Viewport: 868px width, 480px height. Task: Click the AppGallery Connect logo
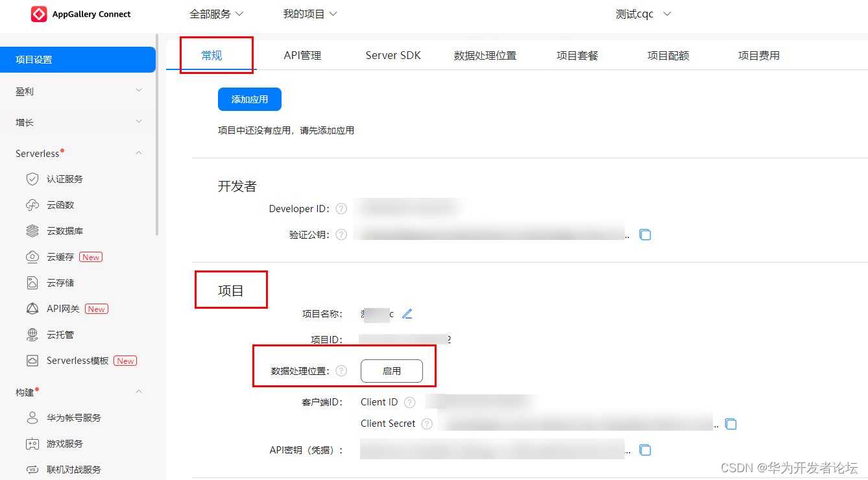81,14
